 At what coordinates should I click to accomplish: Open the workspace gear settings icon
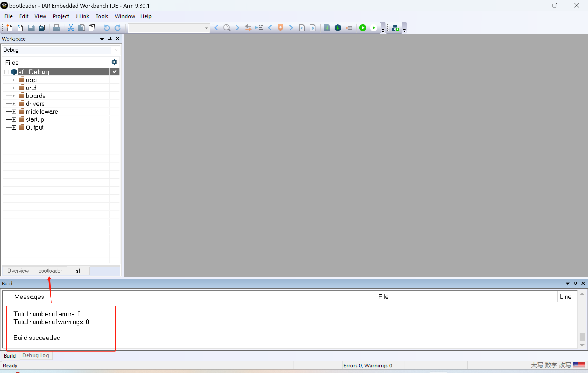tap(114, 62)
